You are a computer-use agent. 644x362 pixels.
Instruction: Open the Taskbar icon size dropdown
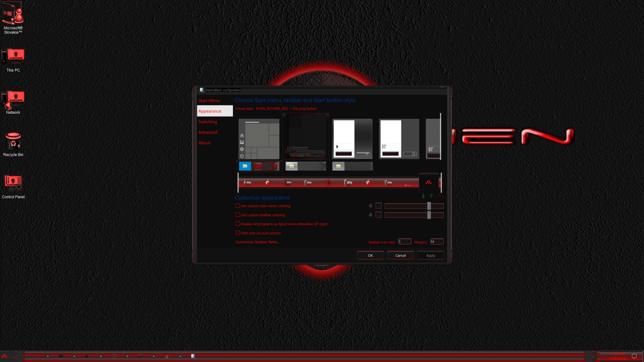coord(405,241)
